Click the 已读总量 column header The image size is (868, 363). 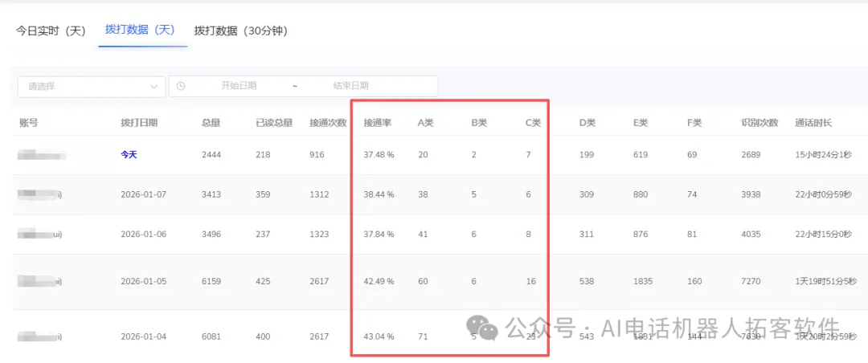tap(274, 123)
